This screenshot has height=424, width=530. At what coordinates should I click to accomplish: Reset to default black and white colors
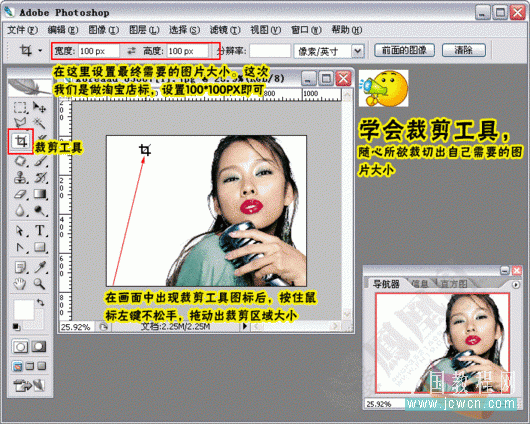16,327
